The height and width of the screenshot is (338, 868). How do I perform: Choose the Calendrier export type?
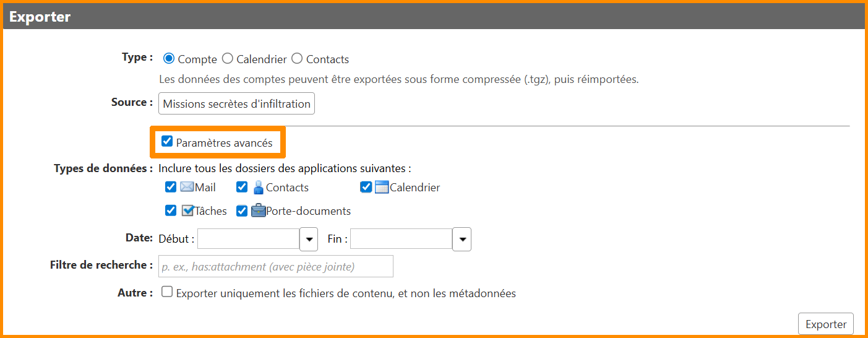tap(228, 59)
